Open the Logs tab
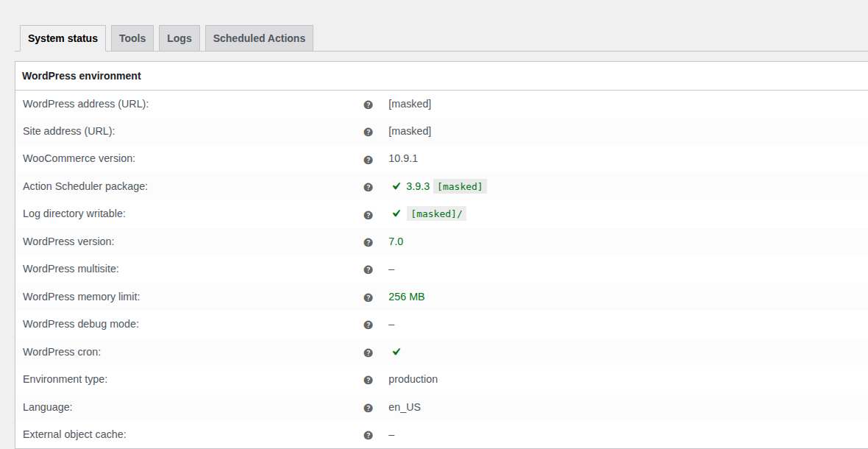Image resolution: width=868 pixels, height=449 pixels. (x=179, y=38)
